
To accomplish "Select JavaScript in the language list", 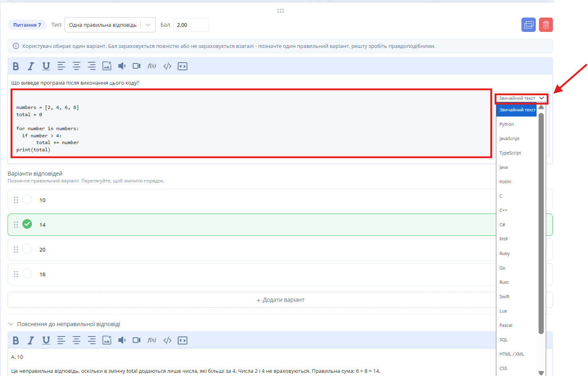I will coord(517,139).
